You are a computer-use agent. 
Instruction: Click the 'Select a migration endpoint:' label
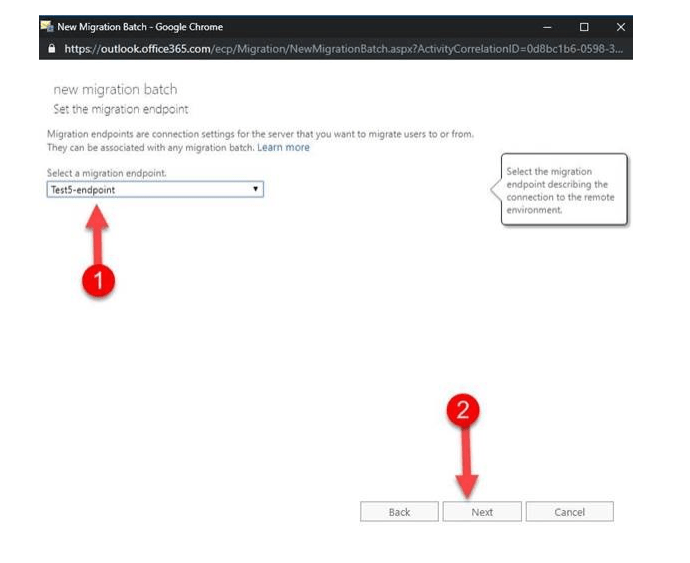tap(106, 173)
